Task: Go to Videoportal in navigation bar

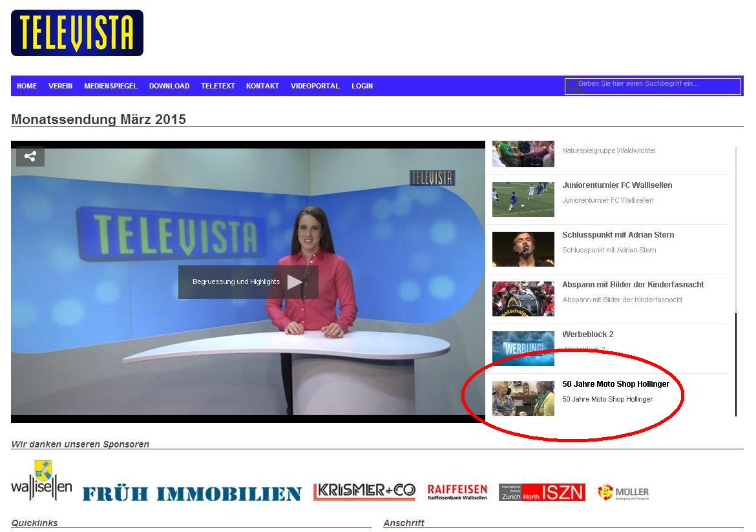Action: (315, 86)
